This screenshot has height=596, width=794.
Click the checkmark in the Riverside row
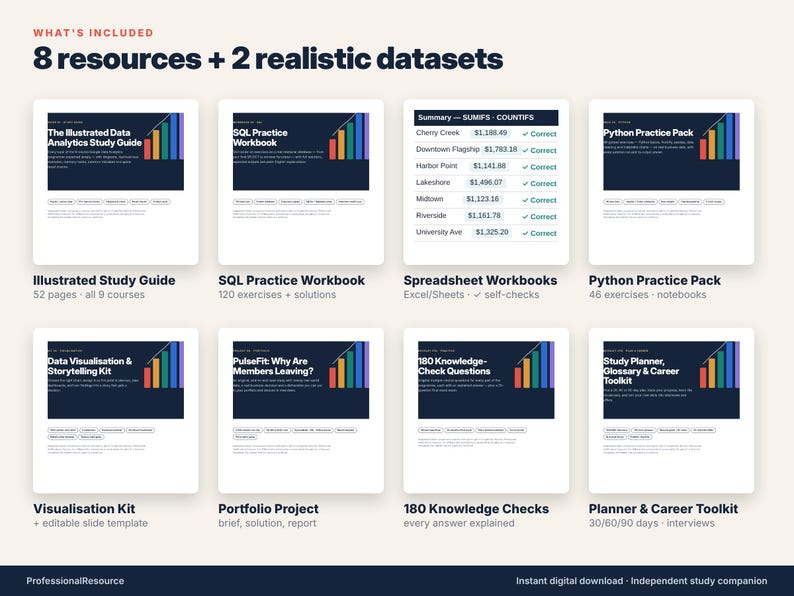pos(525,217)
